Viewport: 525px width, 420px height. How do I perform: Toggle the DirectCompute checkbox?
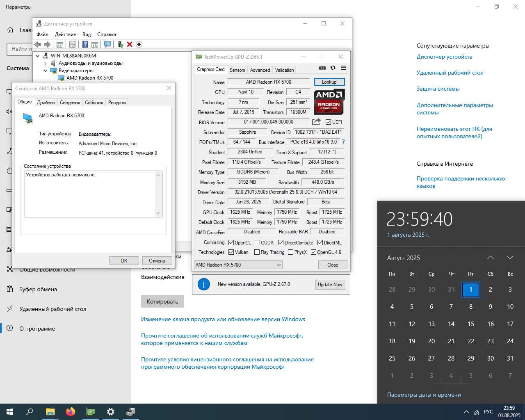281,242
